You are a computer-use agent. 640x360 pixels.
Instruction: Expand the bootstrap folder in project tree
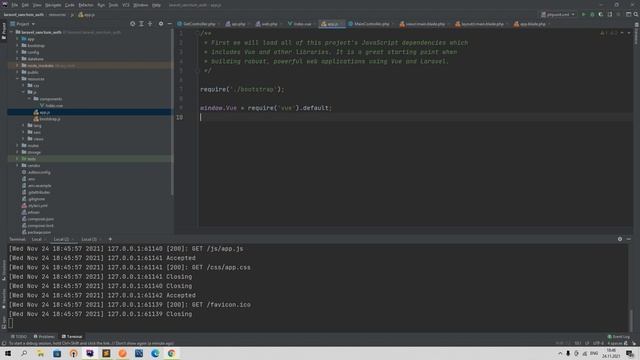click(x=17, y=46)
